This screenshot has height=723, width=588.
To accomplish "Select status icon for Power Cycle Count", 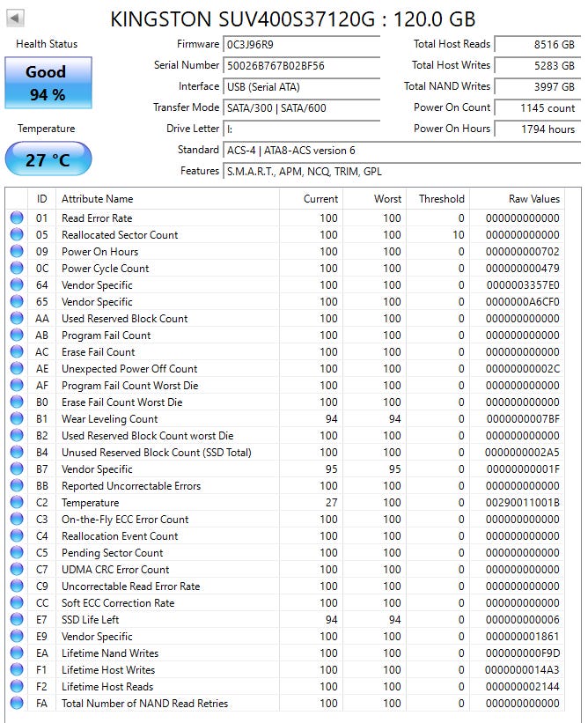I will 17,268.
